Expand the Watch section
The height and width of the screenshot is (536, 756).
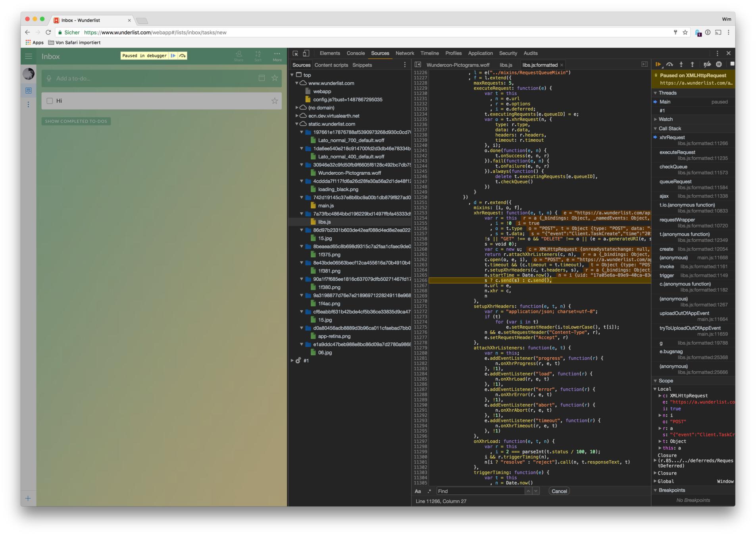pos(655,119)
